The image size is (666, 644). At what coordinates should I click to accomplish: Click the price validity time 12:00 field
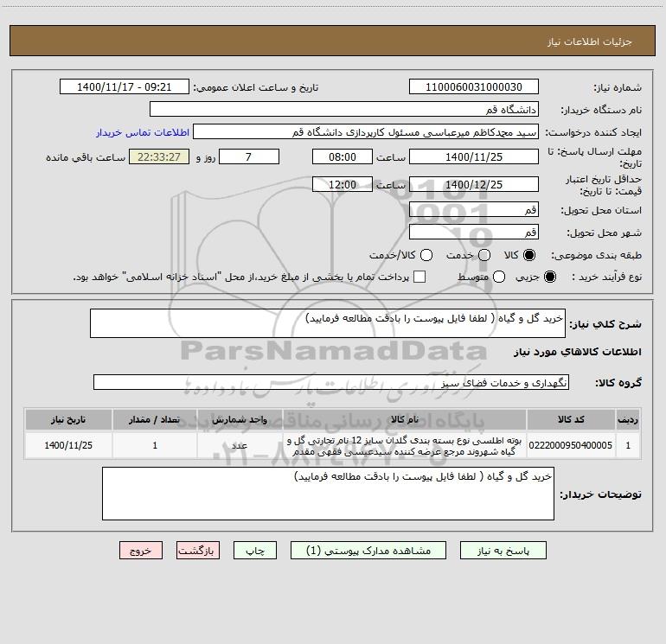(343, 184)
